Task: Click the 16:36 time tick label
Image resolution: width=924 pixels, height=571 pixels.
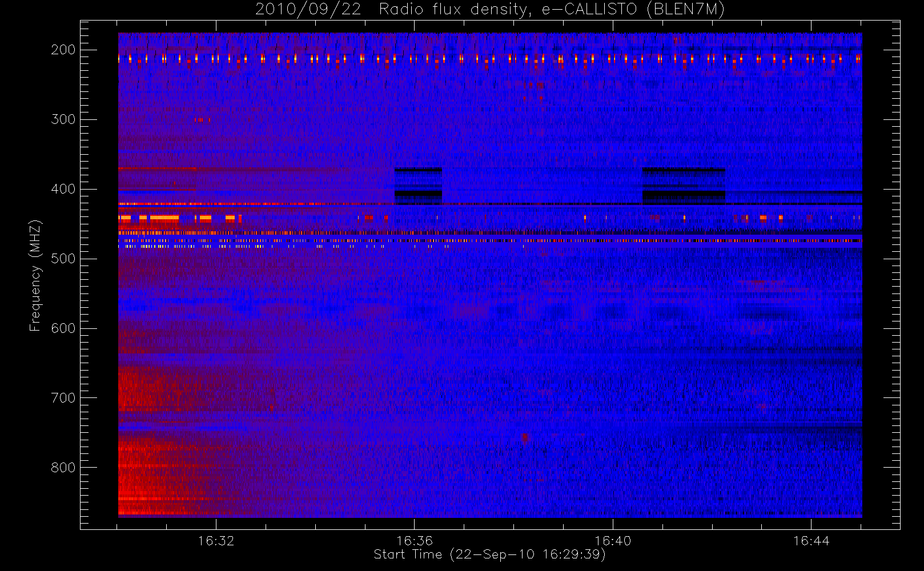Action: [415, 541]
